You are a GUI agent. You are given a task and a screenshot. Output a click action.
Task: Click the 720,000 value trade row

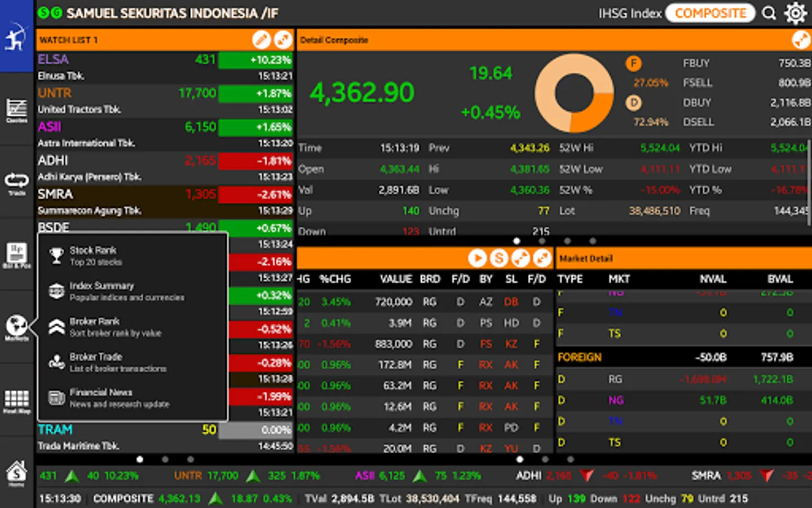(x=424, y=302)
